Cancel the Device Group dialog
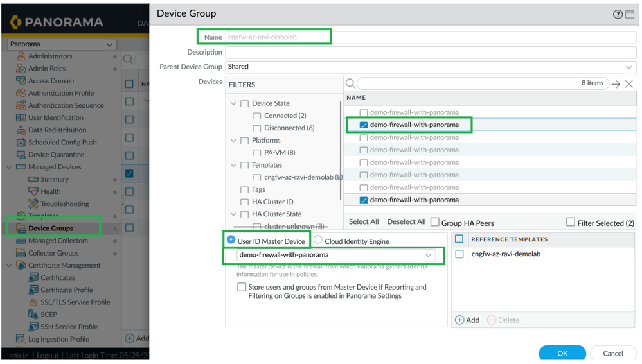Screen dimensions: 642x364 [x=613, y=353]
